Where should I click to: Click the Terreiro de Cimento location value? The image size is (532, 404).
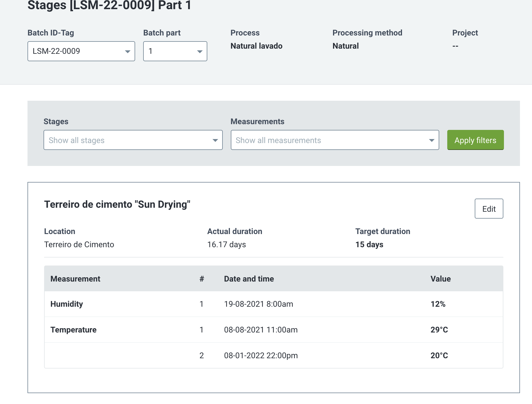pyautogui.click(x=79, y=244)
